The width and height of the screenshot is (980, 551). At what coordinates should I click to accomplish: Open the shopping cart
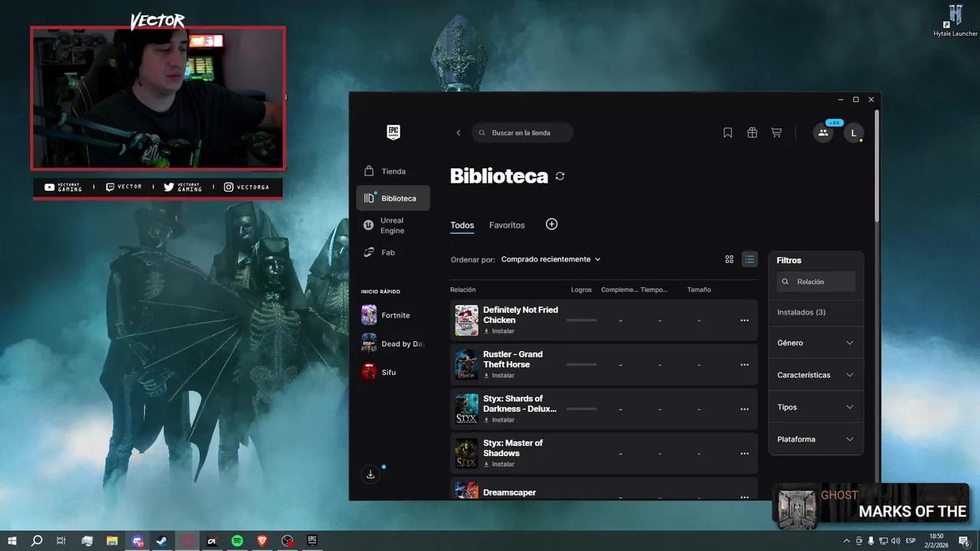776,132
